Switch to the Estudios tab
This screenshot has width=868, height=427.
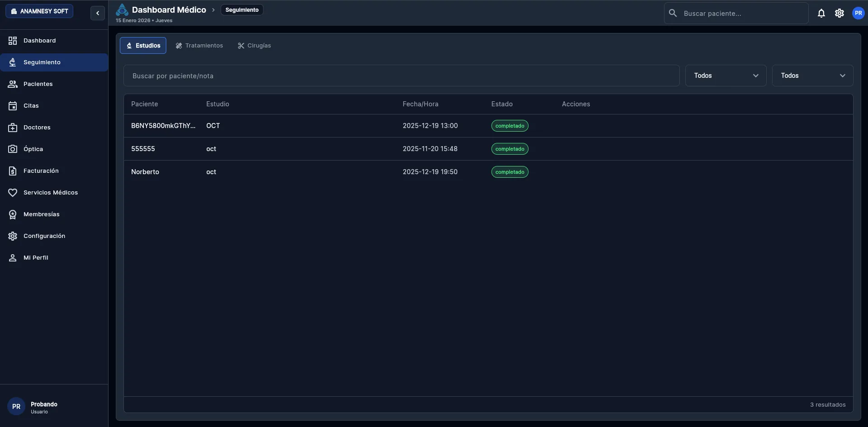coord(143,46)
